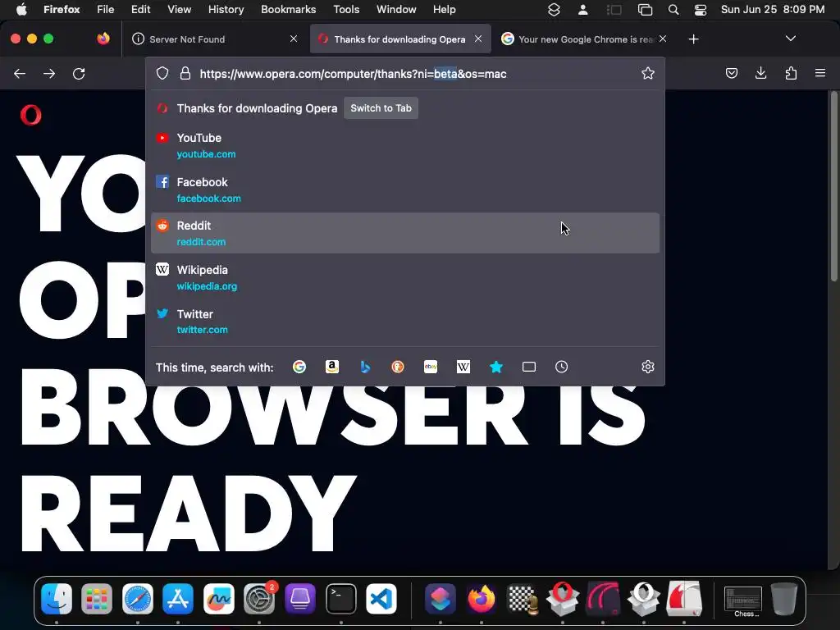Image resolution: width=840 pixels, height=630 pixels.
Task: Click the Opera logo on the page
Action: 30,115
